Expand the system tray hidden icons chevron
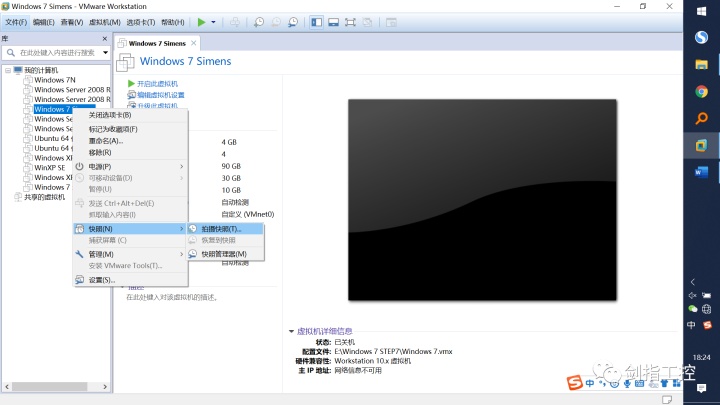 point(693,282)
